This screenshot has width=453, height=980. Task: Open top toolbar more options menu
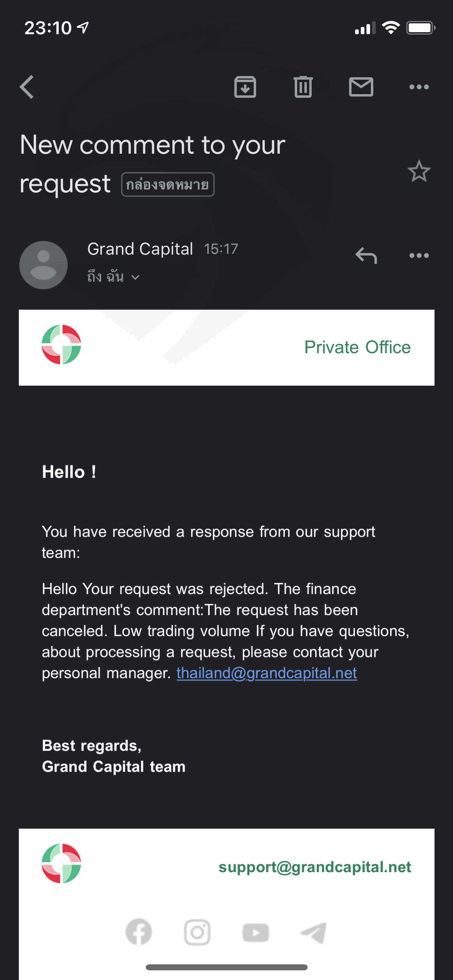click(419, 87)
